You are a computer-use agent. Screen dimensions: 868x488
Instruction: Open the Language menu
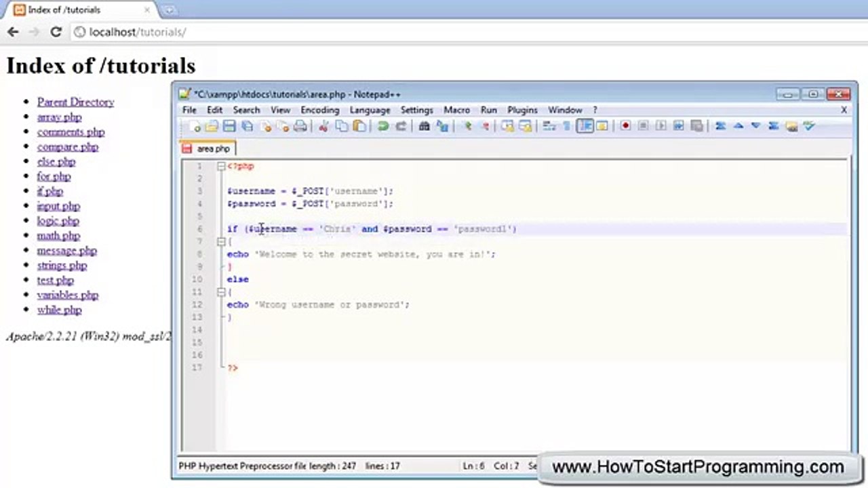click(x=370, y=110)
